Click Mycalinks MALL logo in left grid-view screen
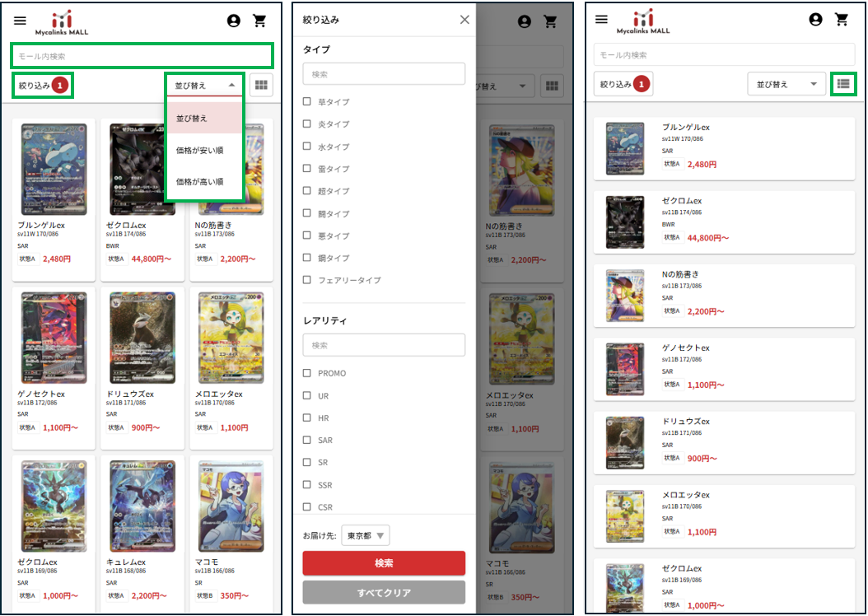The height and width of the screenshot is (616, 868). tap(62, 23)
